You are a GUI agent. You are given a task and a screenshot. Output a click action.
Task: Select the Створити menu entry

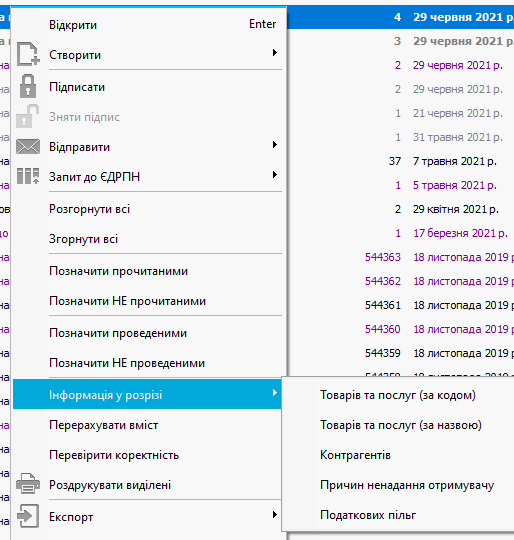pos(148,54)
